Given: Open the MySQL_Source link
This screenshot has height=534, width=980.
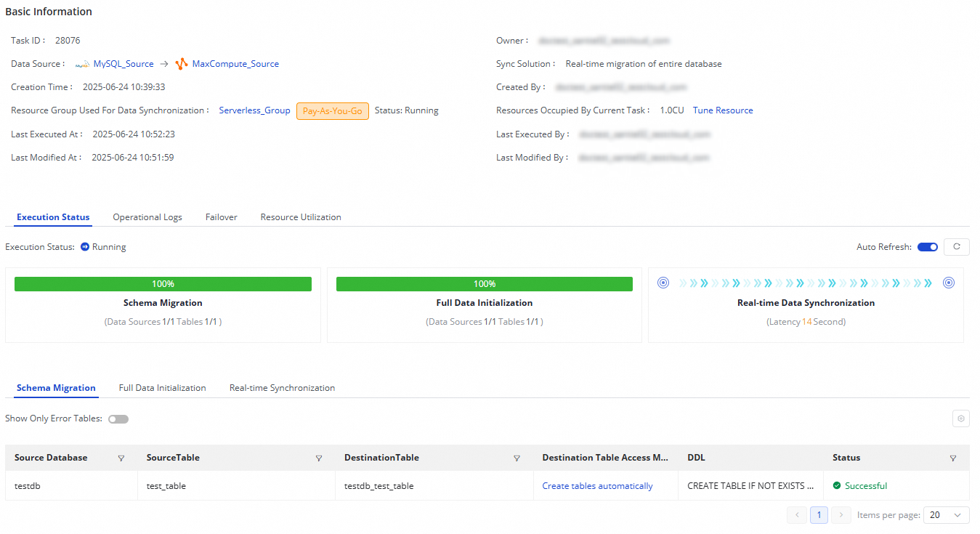Looking at the screenshot, I should [123, 64].
